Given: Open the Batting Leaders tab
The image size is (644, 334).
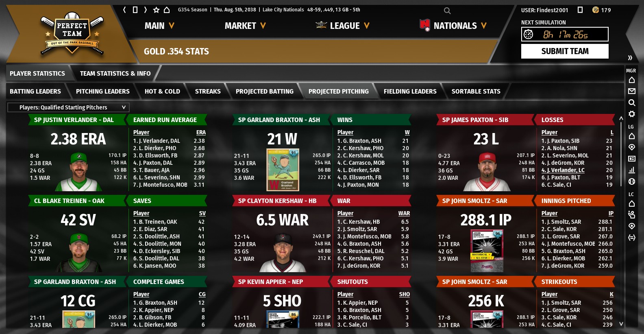Looking at the screenshot, I should [x=35, y=92].
